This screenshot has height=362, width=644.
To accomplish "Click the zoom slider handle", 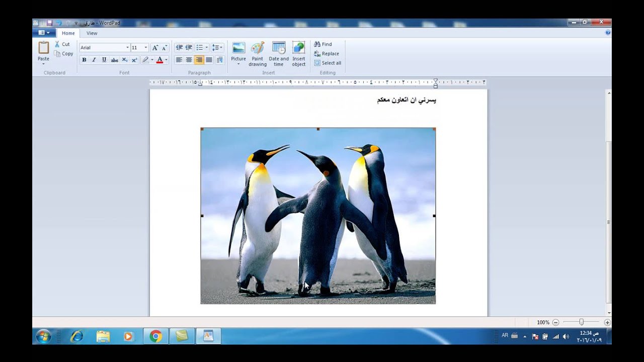I will point(581,322).
